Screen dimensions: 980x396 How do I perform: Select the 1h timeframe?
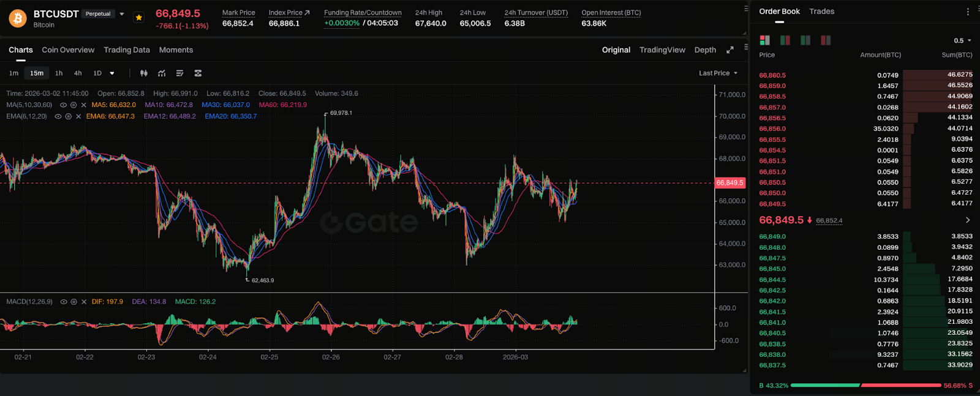pyautogui.click(x=59, y=73)
